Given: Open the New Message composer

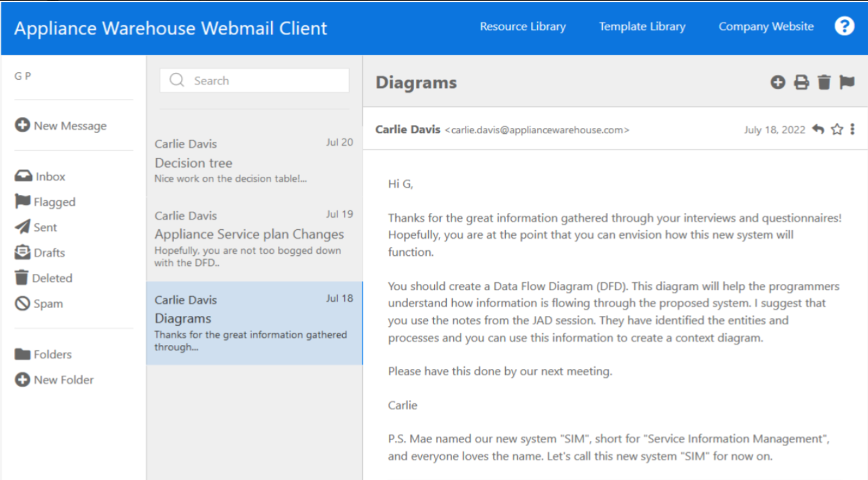Looking at the screenshot, I should tap(60, 125).
